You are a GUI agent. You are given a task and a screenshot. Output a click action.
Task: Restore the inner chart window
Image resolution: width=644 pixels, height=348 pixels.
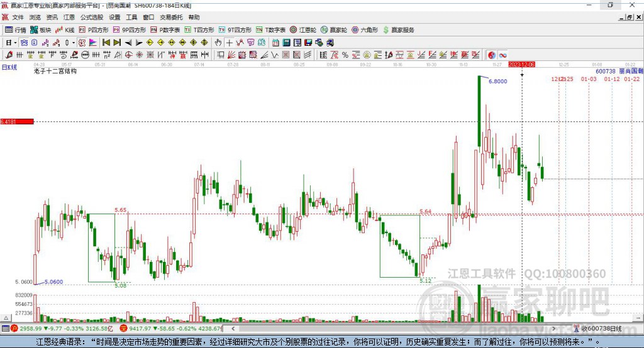pos(630,17)
